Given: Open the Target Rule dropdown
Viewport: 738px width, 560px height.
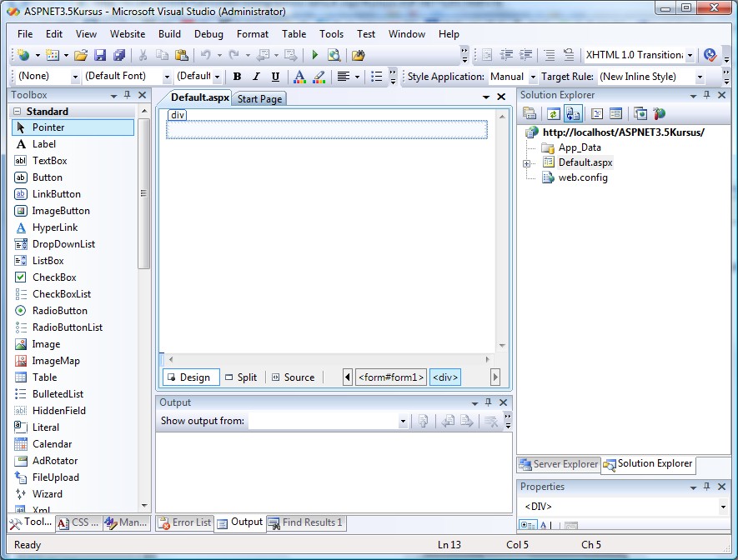Looking at the screenshot, I should [700, 77].
